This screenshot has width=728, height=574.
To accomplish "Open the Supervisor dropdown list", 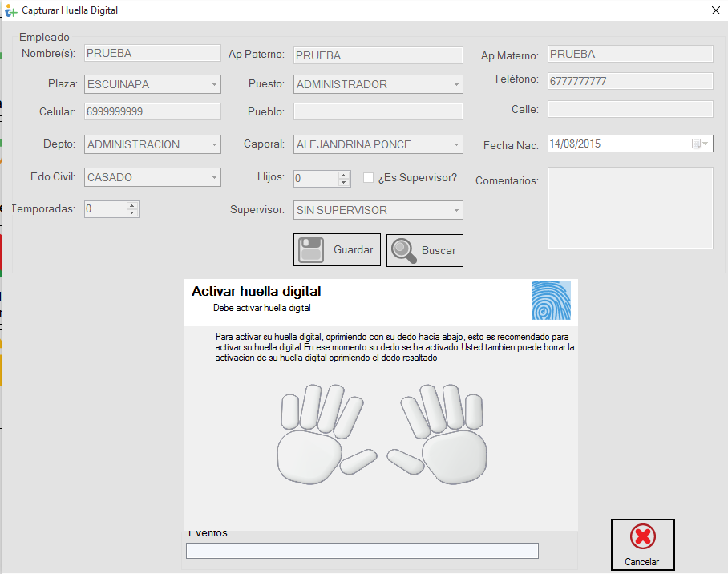I will click(x=455, y=211).
